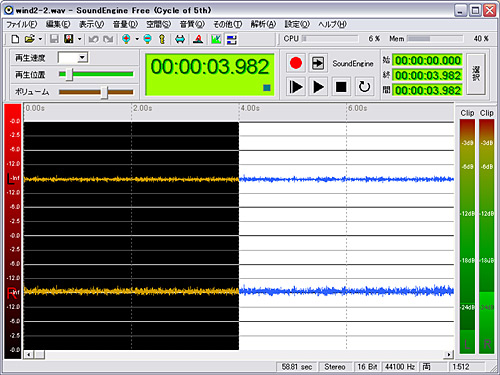Click the blue bars toolbar icon
The width and height of the screenshot is (500, 375).
pyautogui.click(x=232, y=39)
